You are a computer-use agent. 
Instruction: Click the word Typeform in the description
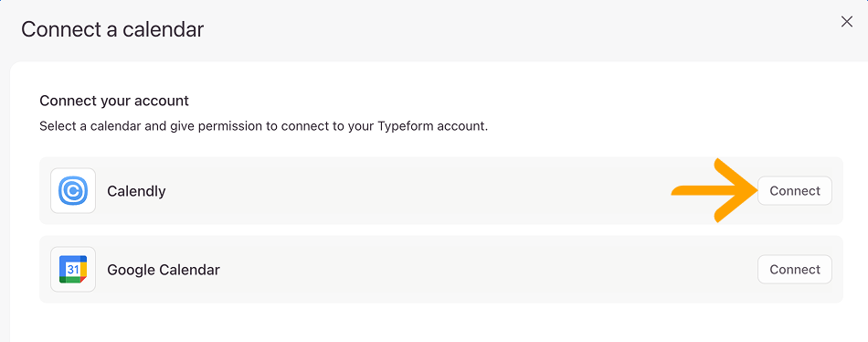(x=406, y=126)
